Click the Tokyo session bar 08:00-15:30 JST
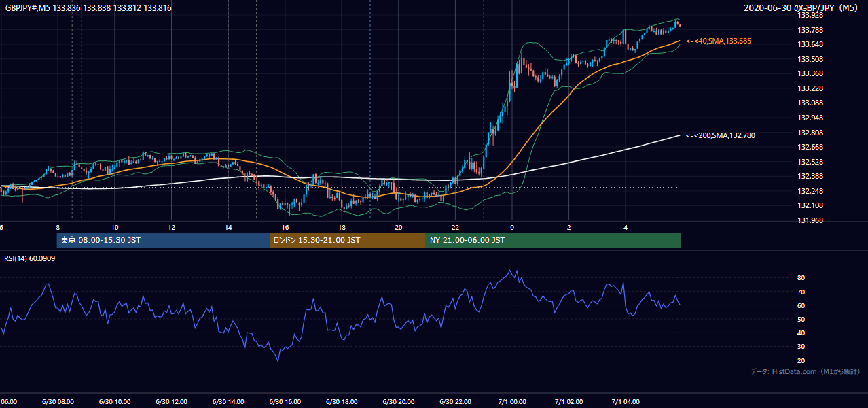This screenshot has width=868, height=408. [163, 240]
